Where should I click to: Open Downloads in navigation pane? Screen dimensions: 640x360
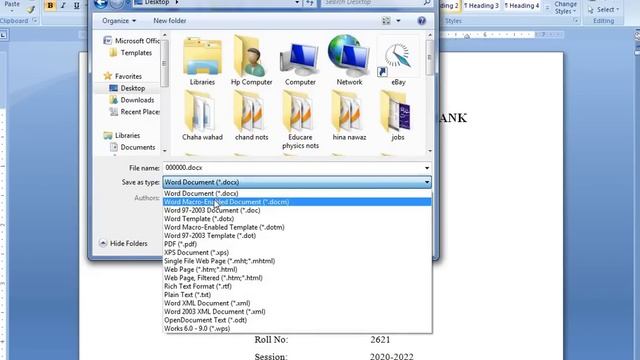click(x=132, y=100)
